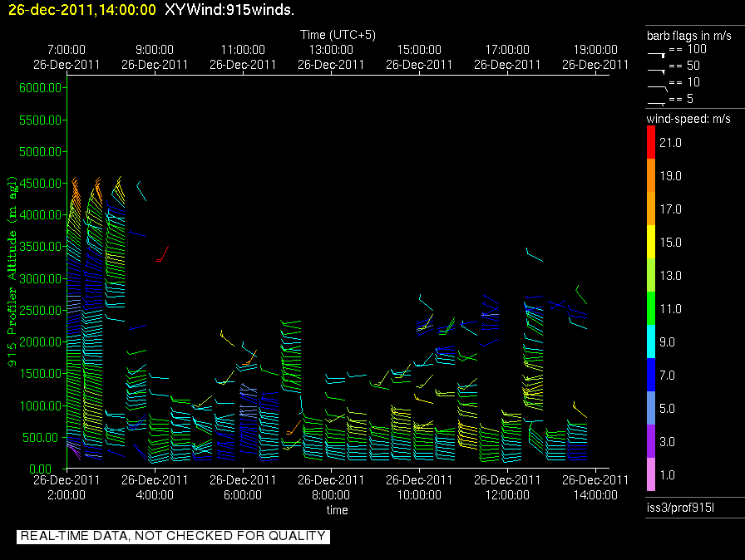Click the '915 Profiler Altitude (m agl)' axis label
The image size is (745, 560).
[12, 271]
